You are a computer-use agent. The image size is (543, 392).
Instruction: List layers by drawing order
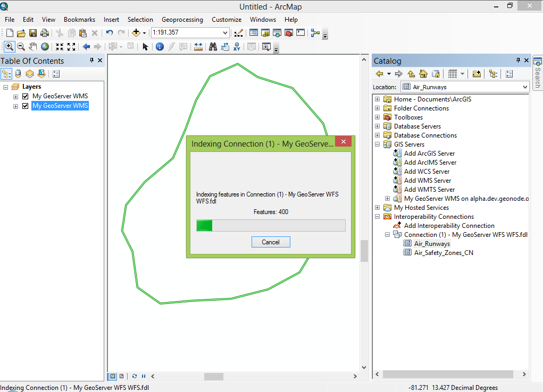(x=6, y=74)
